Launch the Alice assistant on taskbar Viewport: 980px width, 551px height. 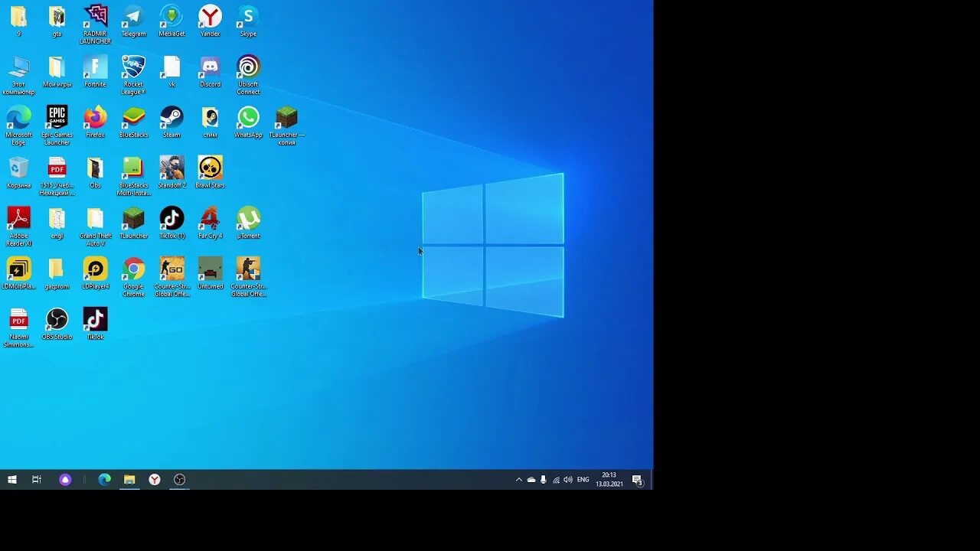pyautogui.click(x=65, y=480)
